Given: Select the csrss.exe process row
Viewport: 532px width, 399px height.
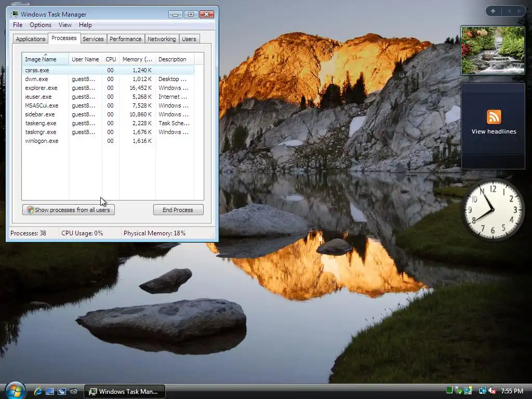Looking at the screenshot, I should click(x=108, y=70).
